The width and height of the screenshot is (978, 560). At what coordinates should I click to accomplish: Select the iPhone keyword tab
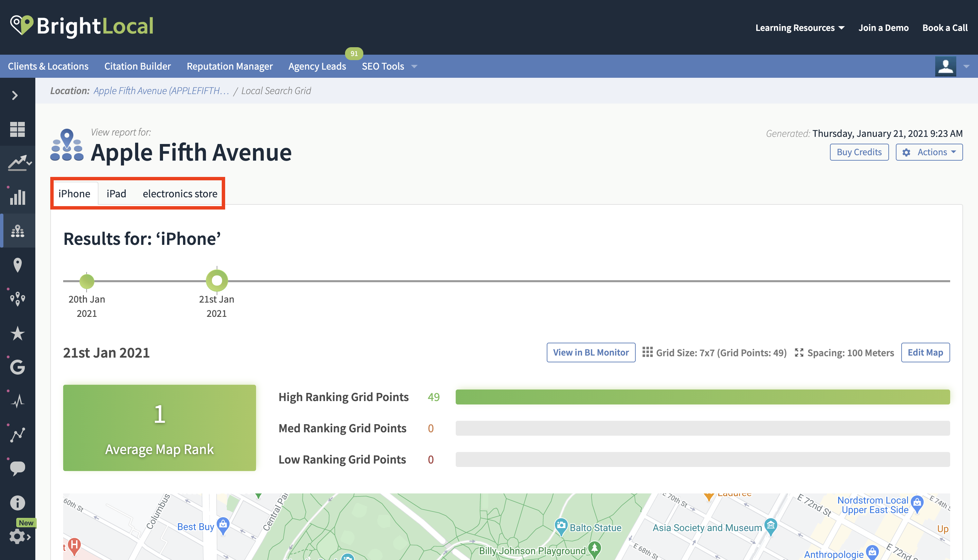click(74, 194)
